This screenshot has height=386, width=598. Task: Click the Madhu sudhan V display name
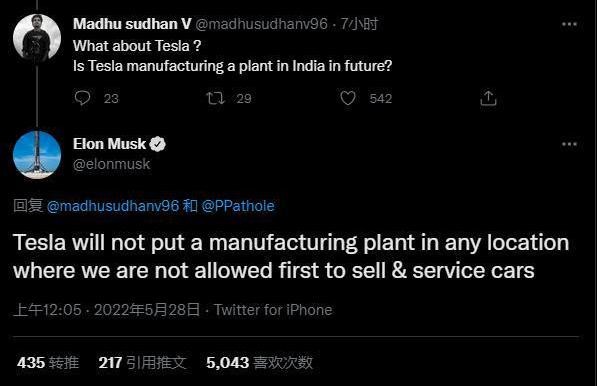pos(132,24)
